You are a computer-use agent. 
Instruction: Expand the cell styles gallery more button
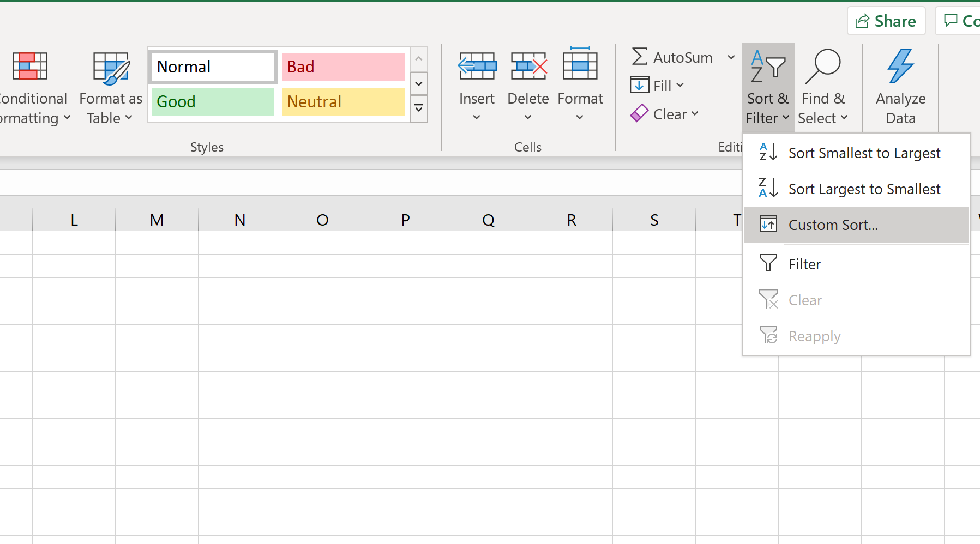pos(418,108)
